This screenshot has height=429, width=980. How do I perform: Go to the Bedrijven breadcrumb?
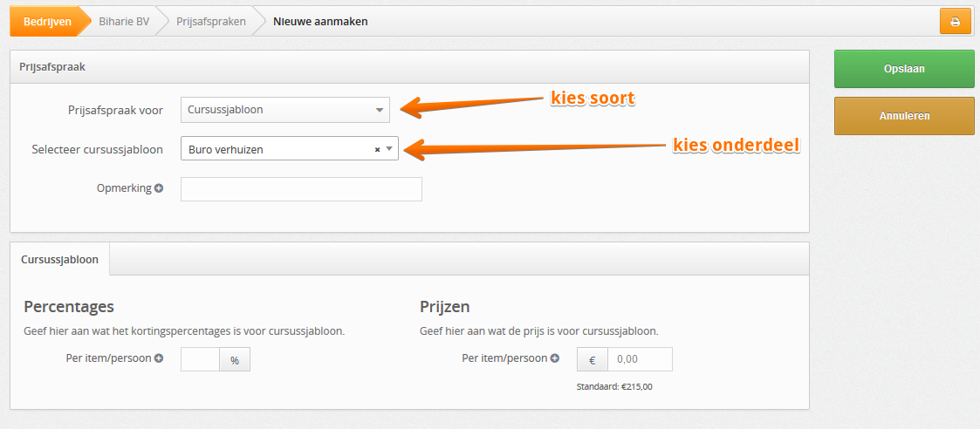tap(47, 22)
